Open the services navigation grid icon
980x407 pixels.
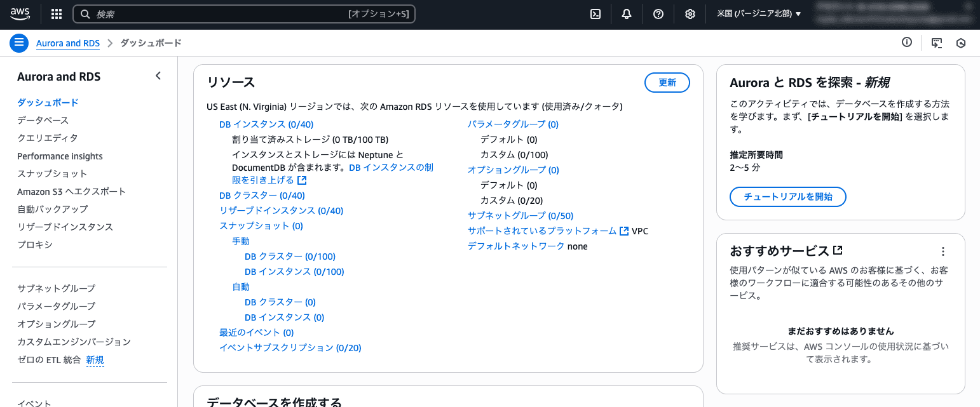tap(56, 13)
